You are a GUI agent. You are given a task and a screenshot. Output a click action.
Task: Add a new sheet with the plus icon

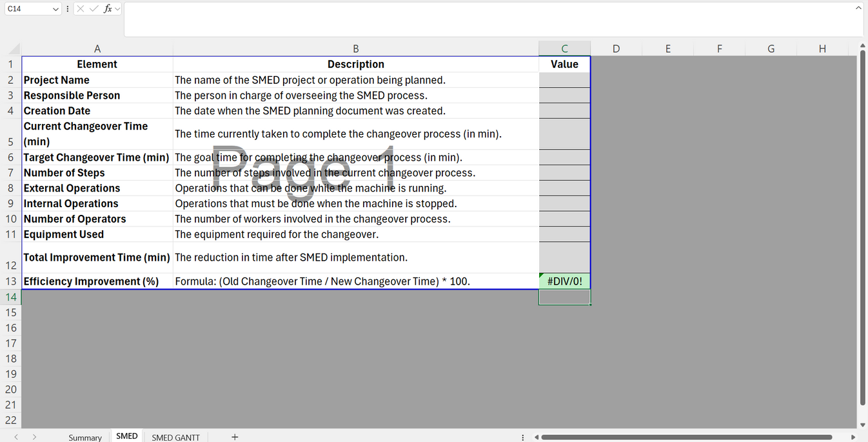(235, 437)
